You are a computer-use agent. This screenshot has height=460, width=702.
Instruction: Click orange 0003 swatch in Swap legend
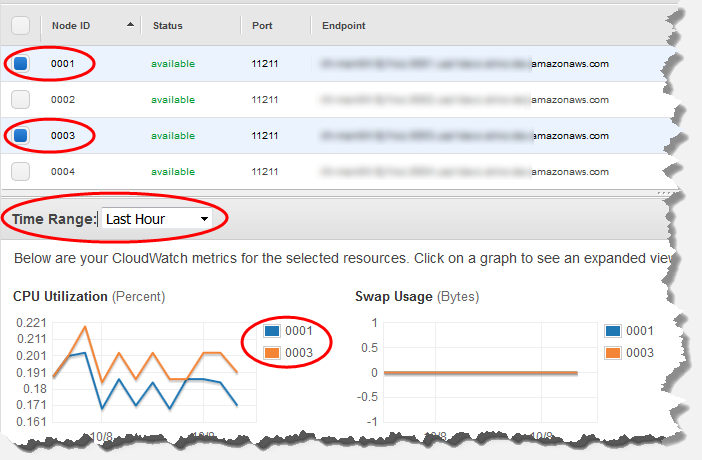coord(614,353)
